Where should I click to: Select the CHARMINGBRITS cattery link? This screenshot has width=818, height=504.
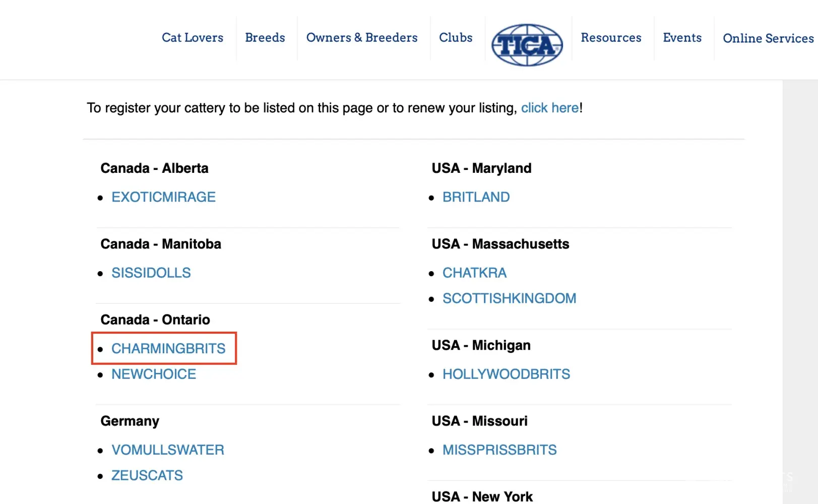pos(168,348)
